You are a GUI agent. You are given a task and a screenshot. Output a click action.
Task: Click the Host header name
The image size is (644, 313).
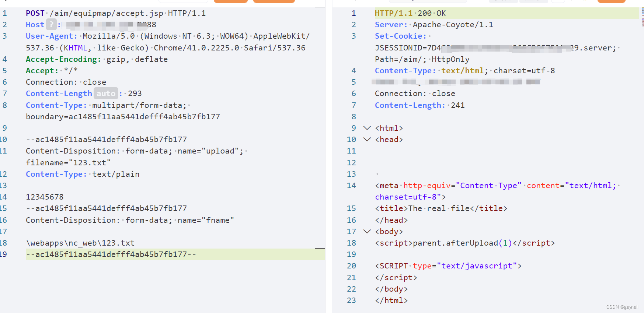click(35, 25)
